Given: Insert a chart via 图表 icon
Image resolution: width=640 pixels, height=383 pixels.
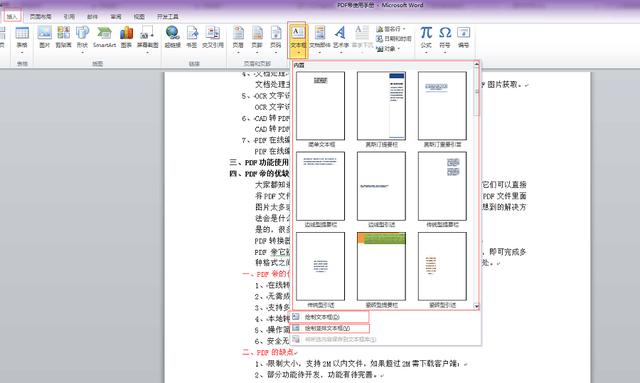Looking at the screenshot, I should 127,37.
